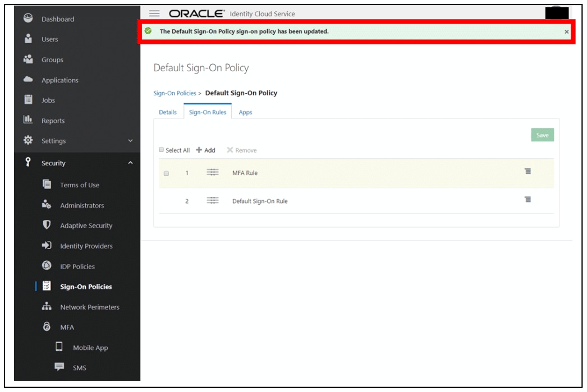This screenshot has height=392, width=587.
Task: Dismiss the policy updated notification
Action: point(566,31)
